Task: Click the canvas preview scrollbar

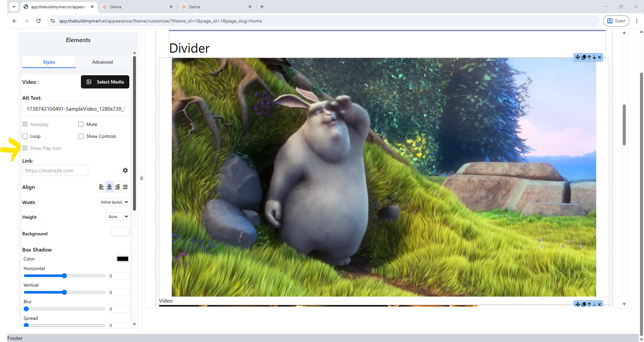Action: (x=624, y=125)
